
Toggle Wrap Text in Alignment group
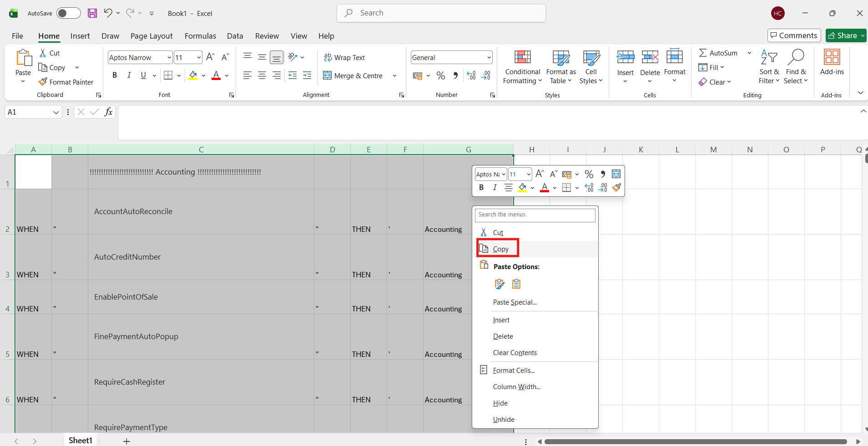coord(344,57)
